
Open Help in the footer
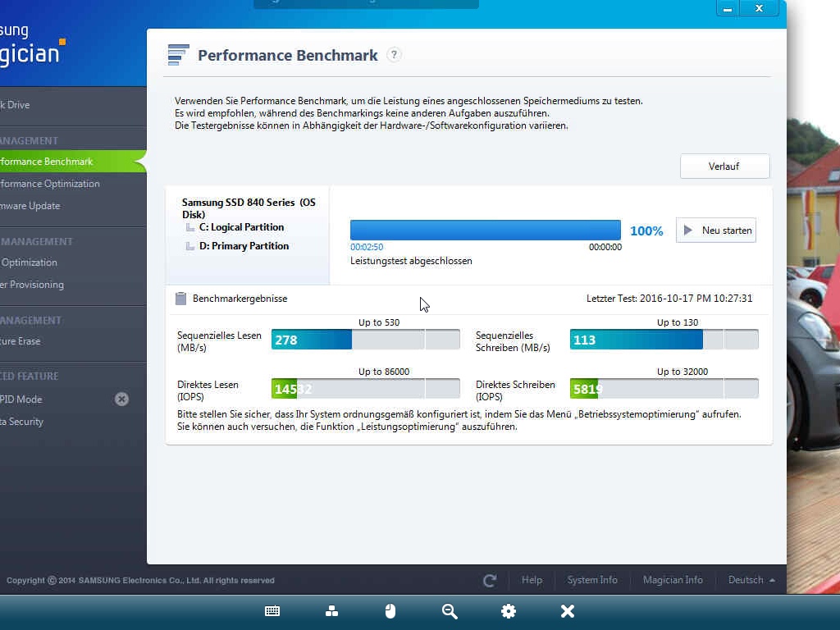532,580
